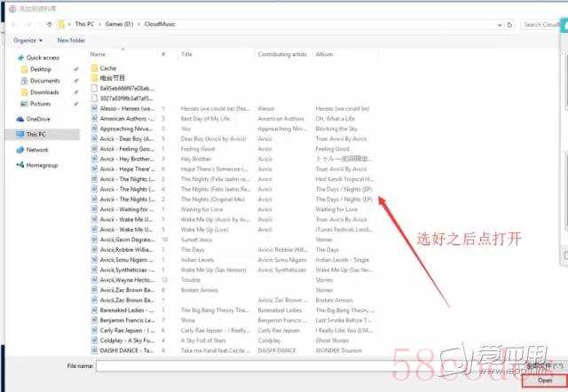Select the Carly Rae Jepsen file icon
Image resolution: width=568 pixels, height=392 pixels.
pyautogui.click(x=95, y=331)
